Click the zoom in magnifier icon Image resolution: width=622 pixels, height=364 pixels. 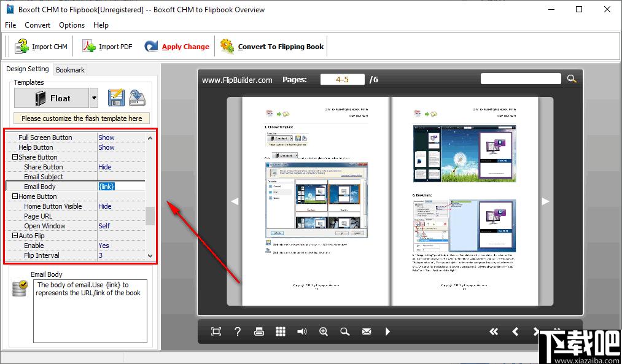pos(324,331)
